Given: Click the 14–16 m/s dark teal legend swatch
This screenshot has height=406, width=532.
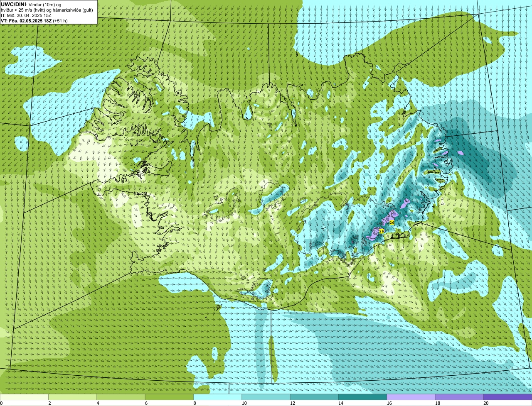Looking at the screenshot, I should pyautogui.click(x=362, y=397).
